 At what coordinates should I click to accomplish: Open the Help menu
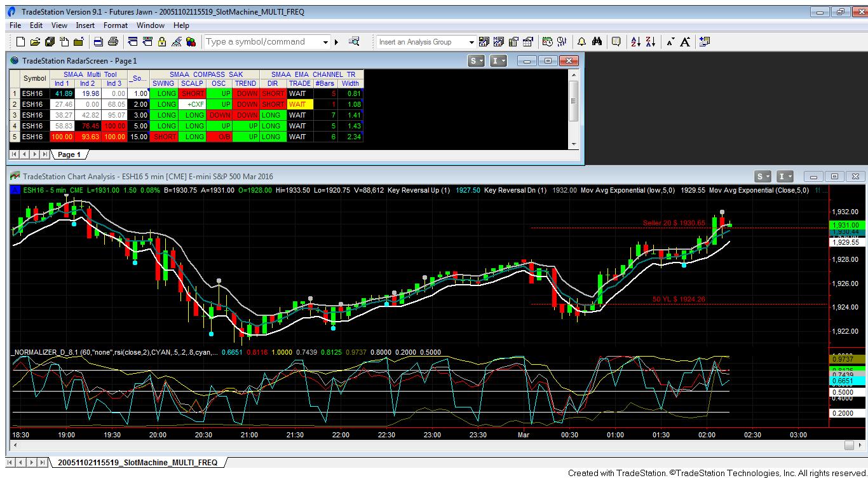181,25
